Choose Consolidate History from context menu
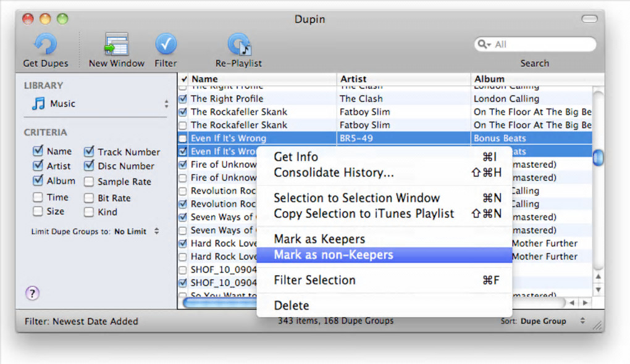This screenshot has height=364, width=630. 385,173
